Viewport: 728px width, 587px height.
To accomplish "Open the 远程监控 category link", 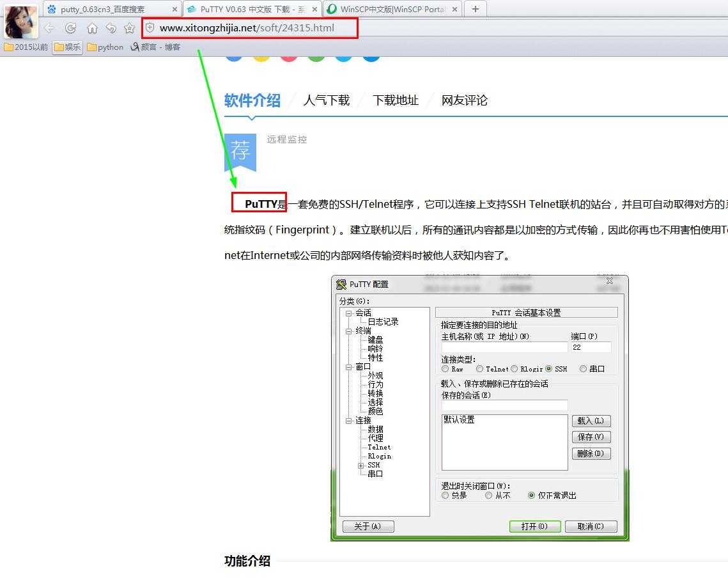I will tap(287, 139).
